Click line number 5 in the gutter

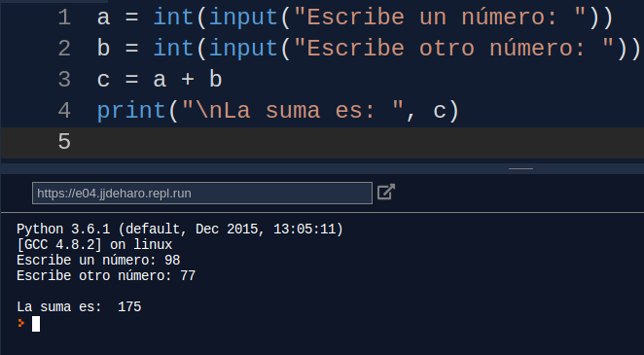(x=64, y=142)
